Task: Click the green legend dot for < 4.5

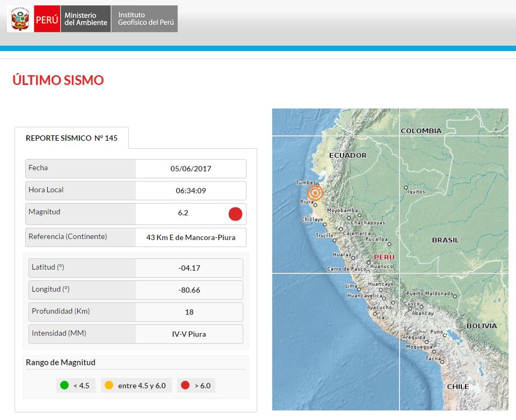Action: pyautogui.click(x=64, y=385)
